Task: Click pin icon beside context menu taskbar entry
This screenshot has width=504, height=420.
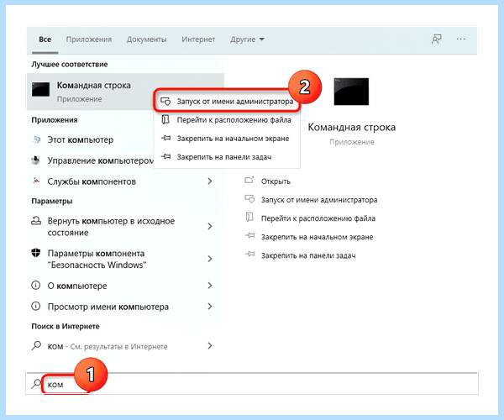Action: coord(165,156)
